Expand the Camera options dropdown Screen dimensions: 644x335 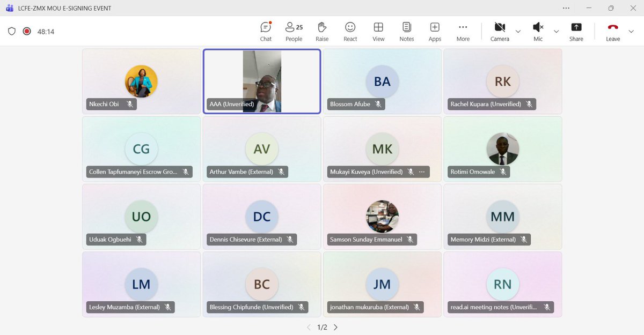click(x=518, y=32)
